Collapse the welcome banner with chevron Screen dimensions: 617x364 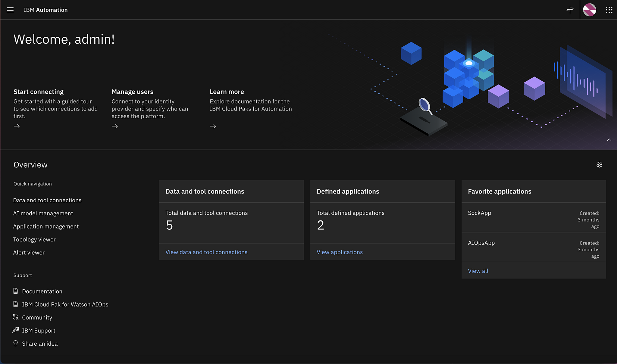[x=609, y=140]
